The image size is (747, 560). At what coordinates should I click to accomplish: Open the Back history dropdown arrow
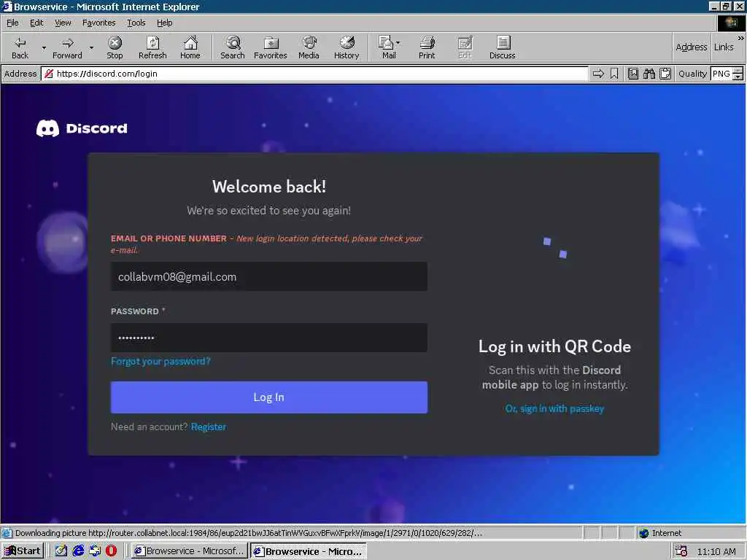pos(44,47)
